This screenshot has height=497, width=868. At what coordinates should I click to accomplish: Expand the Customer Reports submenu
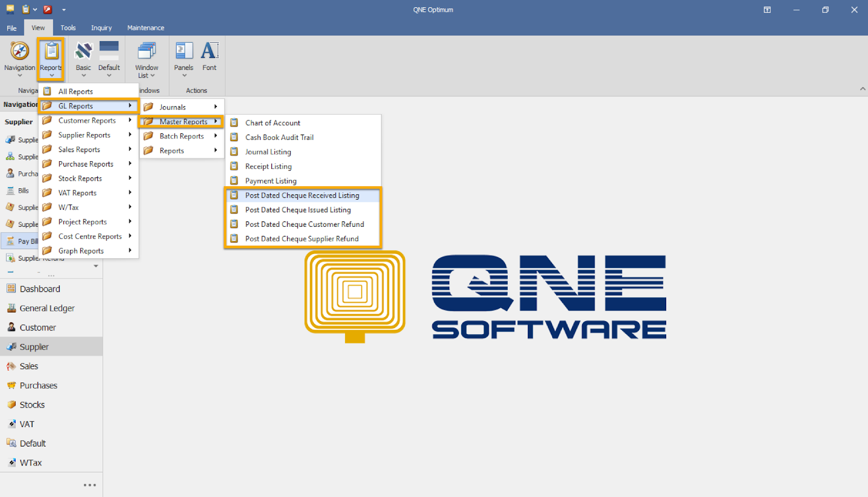(89, 120)
